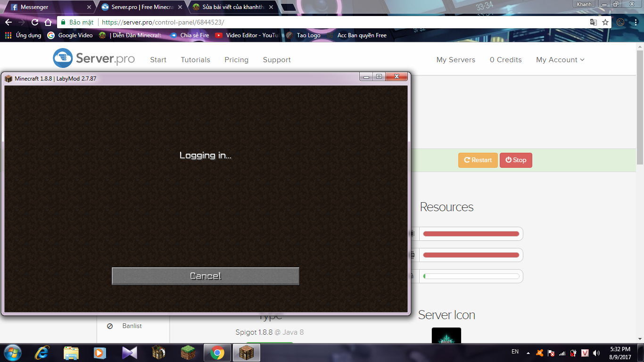Open File Explorer from the taskbar
The image size is (644, 362).
click(71, 353)
